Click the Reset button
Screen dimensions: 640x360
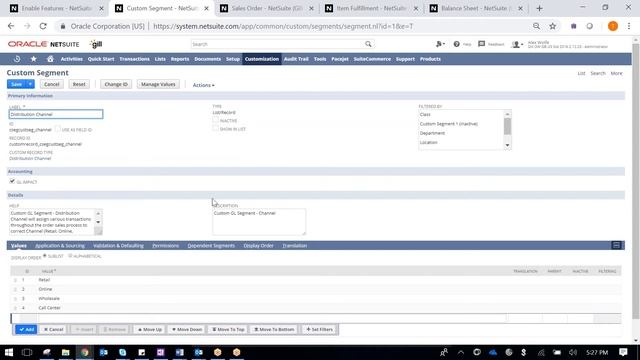pos(79,84)
